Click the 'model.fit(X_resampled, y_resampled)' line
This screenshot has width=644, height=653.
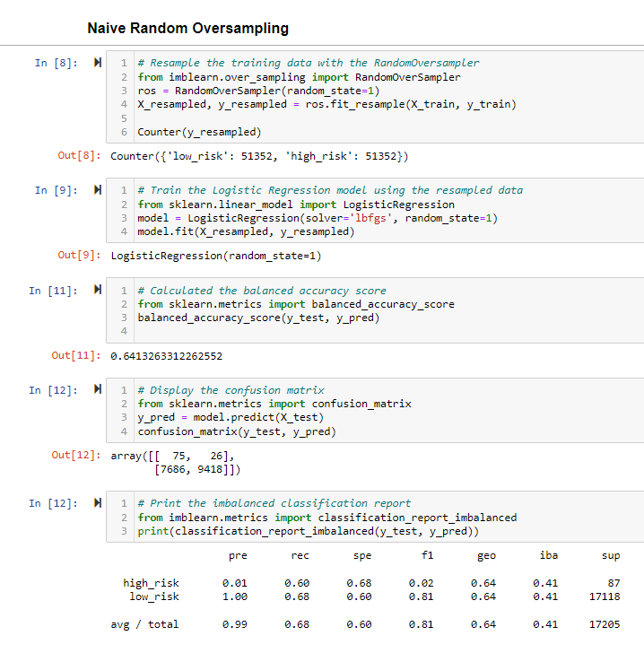click(246, 231)
